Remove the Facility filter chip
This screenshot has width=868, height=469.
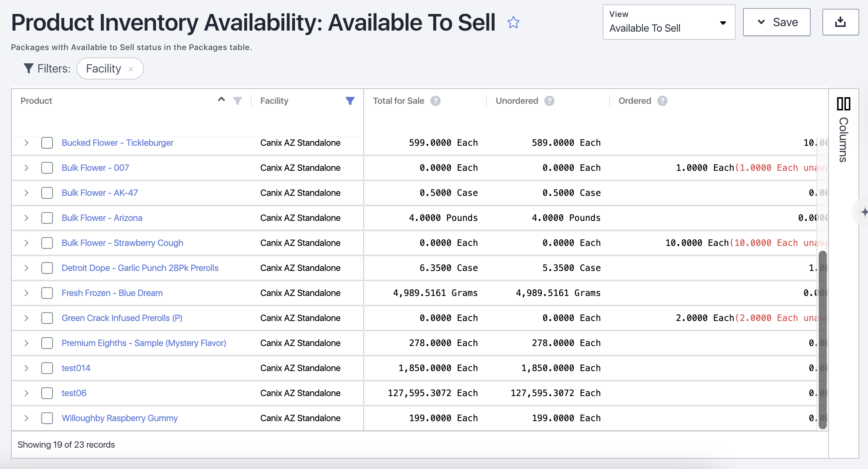(131, 69)
